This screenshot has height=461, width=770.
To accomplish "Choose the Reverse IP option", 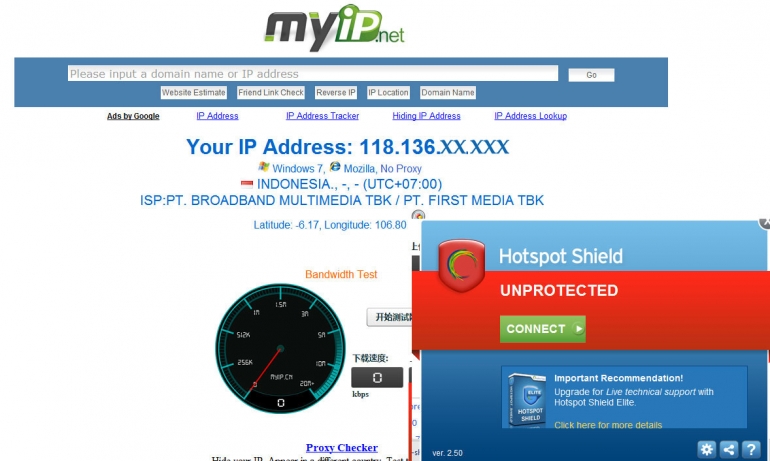I will pyautogui.click(x=336, y=92).
